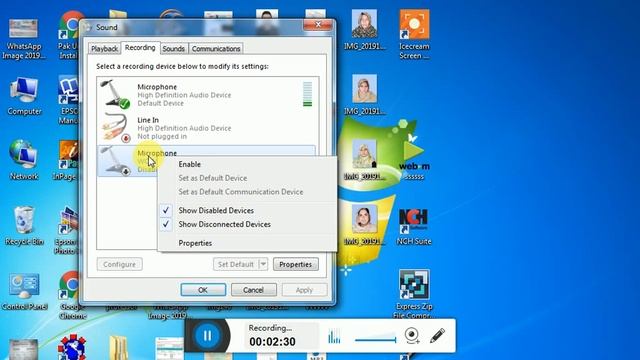Screen dimensions: 640x360
Task: Open the pencil drawing tool in recorder bar
Action: point(437,336)
